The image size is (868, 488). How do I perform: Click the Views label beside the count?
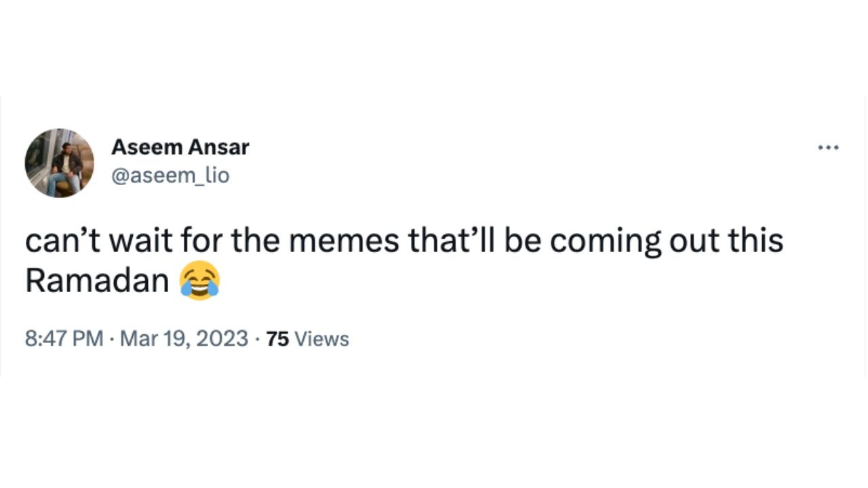tap(321, 338)
